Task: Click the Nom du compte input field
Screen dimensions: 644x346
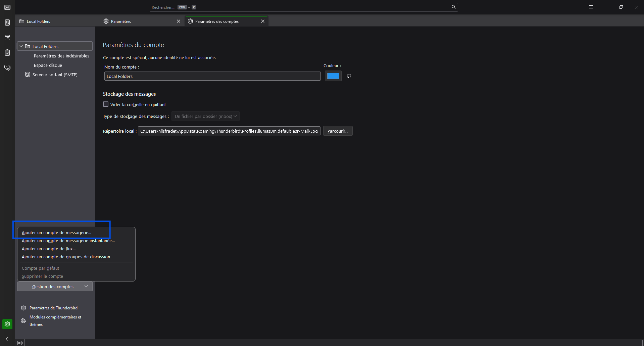Action: pyautogui.click(x=212, y=76)
